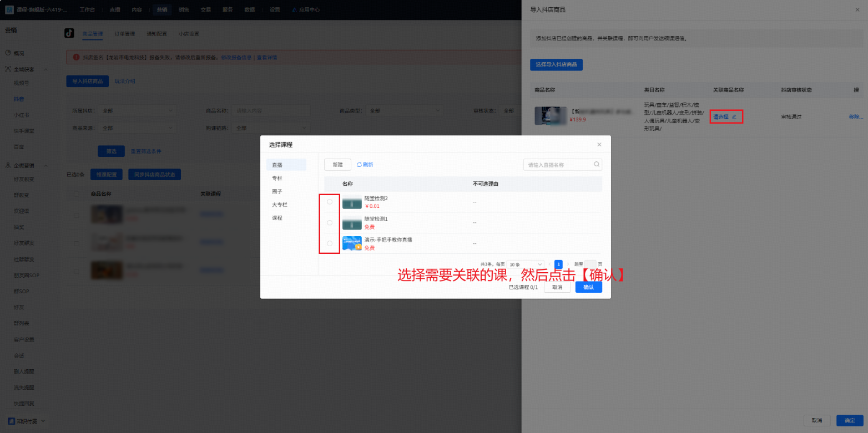This screenshot has height=433, width=868.
Task: Select the radio for 演示-手把手教你直播
Action: point(330,243)
